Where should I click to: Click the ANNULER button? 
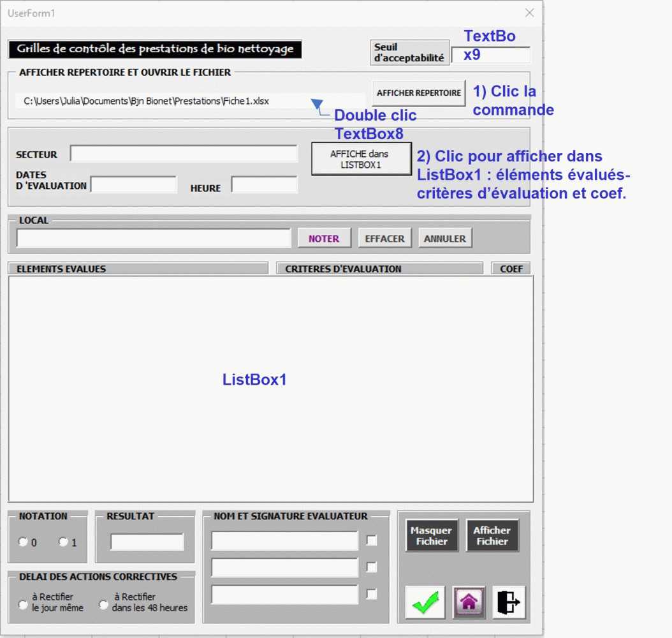click(x=445, y=239)
